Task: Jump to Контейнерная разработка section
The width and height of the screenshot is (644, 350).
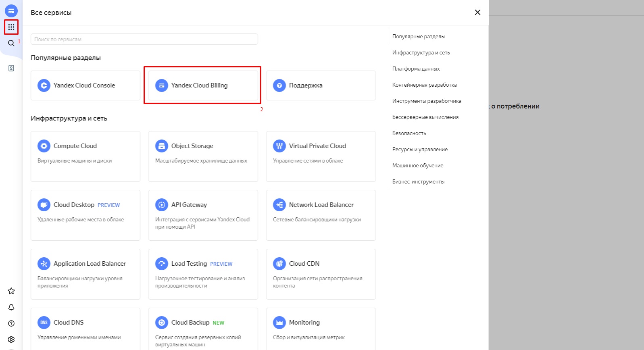Action: [425, 85]
